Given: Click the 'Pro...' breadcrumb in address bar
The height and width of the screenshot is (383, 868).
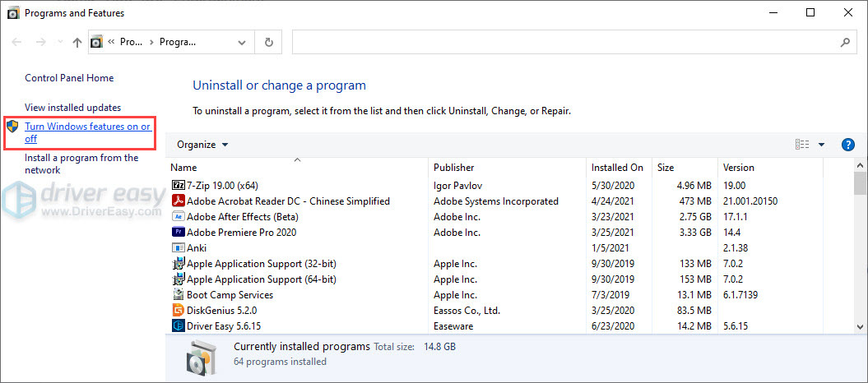Looking at the screenshot, I should (x=132, y=42).
